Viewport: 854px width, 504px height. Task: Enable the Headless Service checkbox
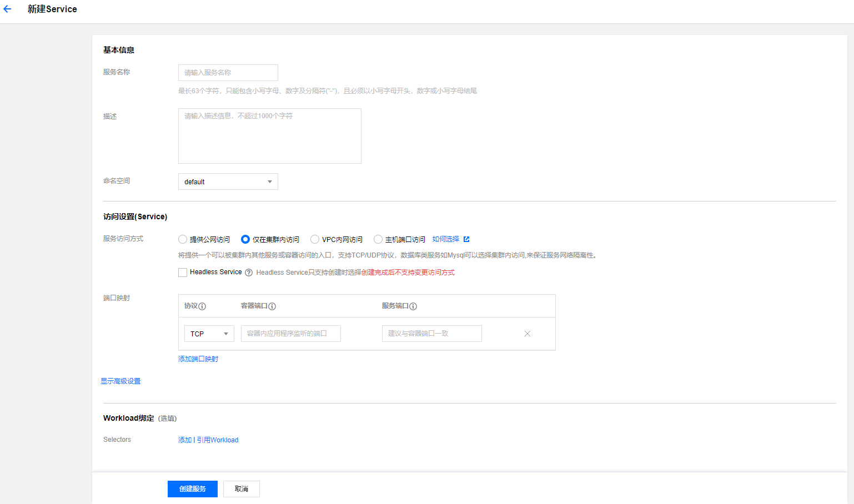click(183, 273)
